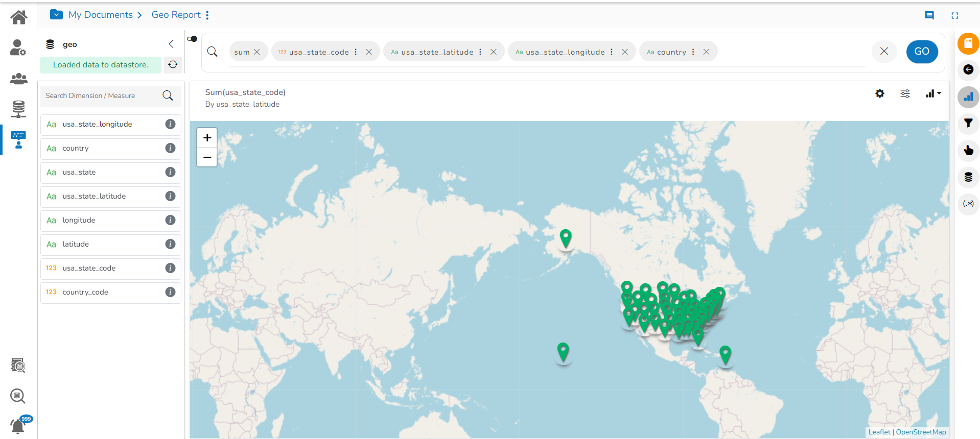Click the chart properties sliders icon
The height and width of the screenshot is (439, 980).
pos(905,93)
